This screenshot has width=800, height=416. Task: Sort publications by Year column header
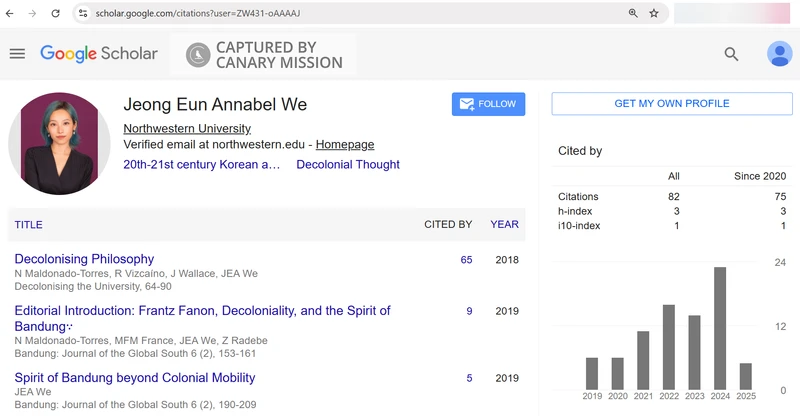(504, 225)
